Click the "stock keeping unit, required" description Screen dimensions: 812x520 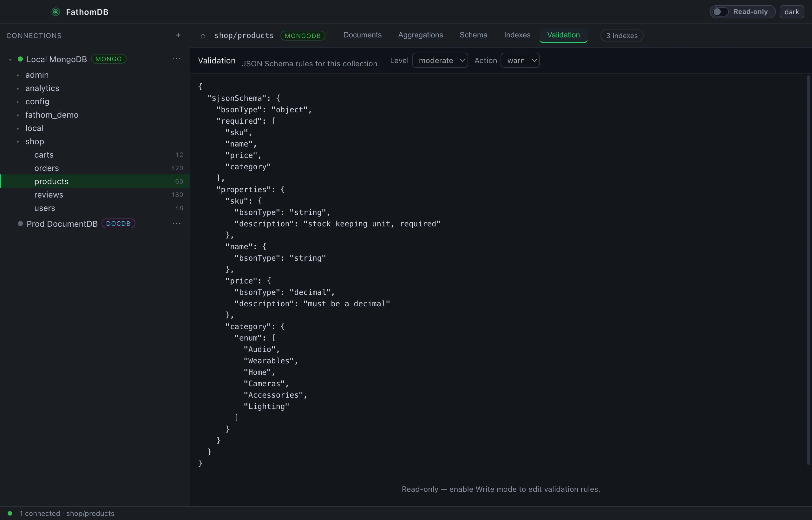click(371, 224)
